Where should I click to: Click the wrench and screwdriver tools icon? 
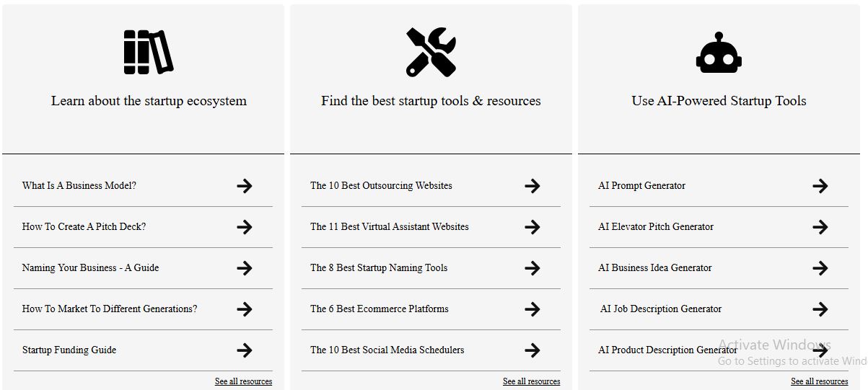pos(431,53)
